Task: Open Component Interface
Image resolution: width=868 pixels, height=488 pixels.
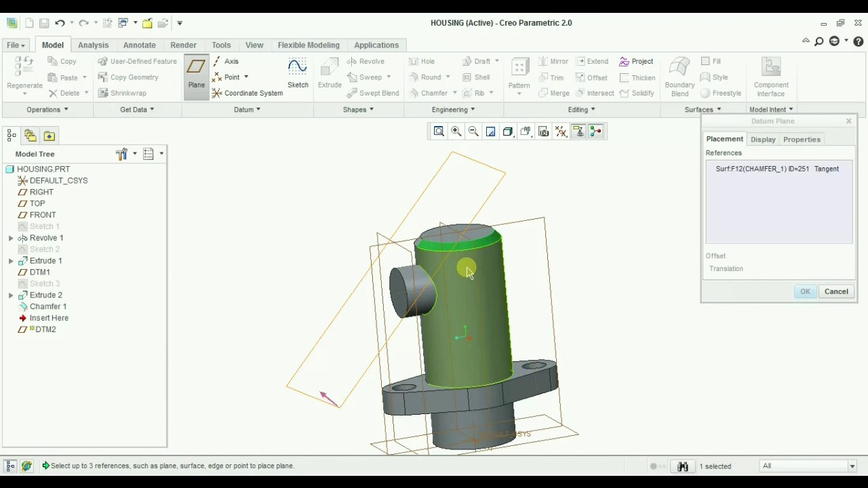Action: pyautogui.click(x=771, y=77)
